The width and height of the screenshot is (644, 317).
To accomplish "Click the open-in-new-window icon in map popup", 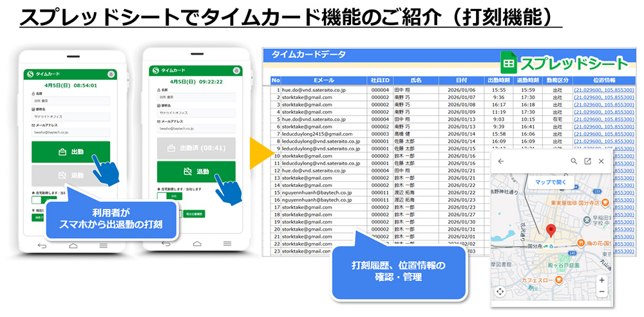I will [588, 161].
